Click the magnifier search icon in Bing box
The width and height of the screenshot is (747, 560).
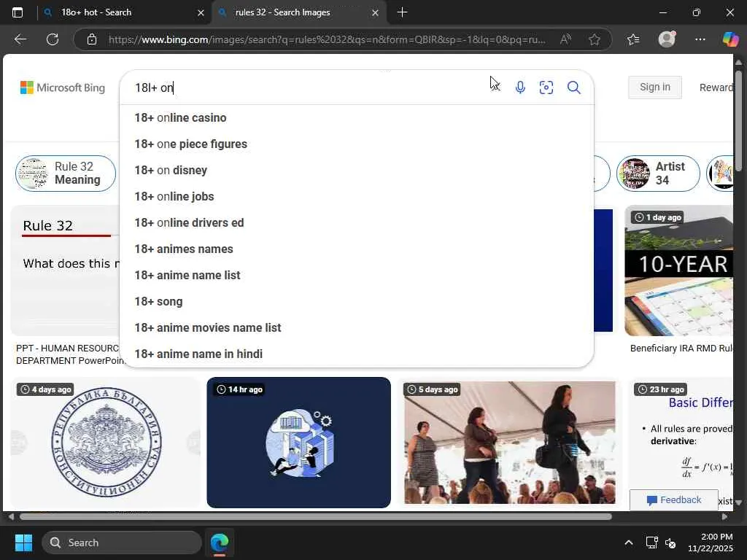coord(573,87)
